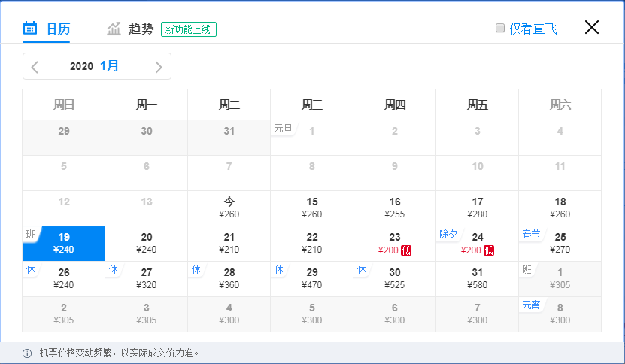Click the calendar icon beside 日历
Viewport: 625px width, 364px height.
(x=30, y=29)
